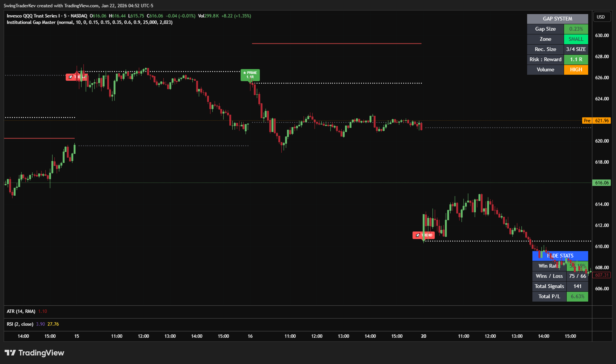Click the Total Signals row label

click(x=549, y=286)
